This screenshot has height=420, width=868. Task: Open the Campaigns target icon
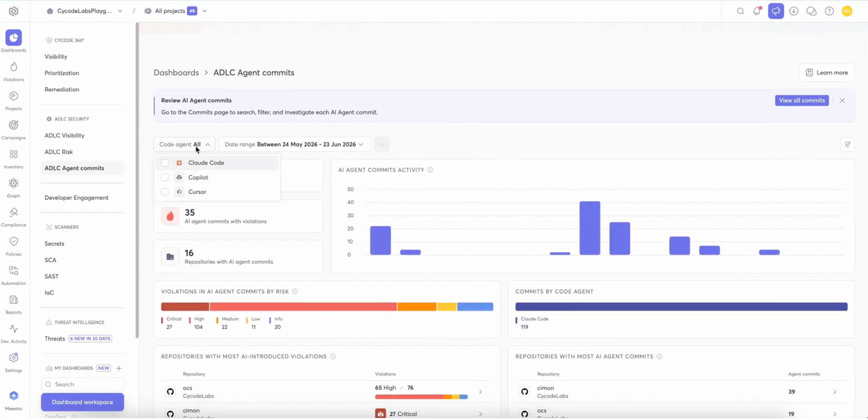coord(14,125)
